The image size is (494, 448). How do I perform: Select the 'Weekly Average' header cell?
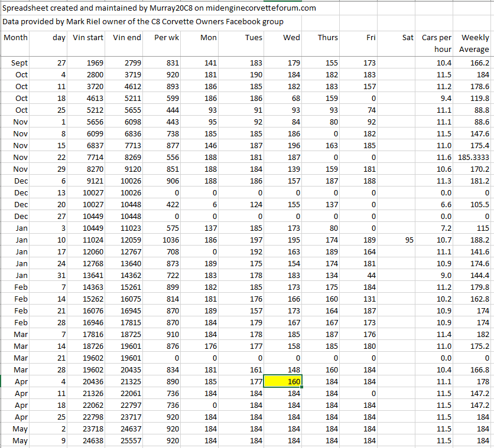coord(475,44)
